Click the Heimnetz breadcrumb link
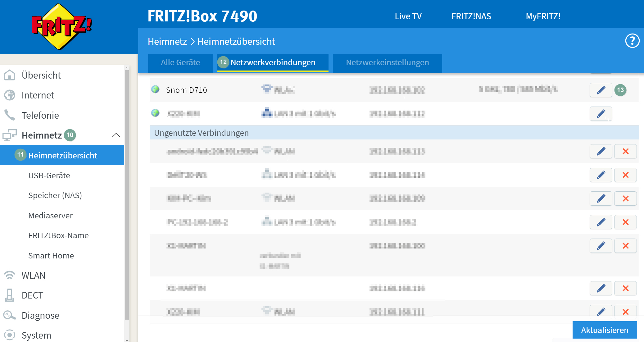 (167, 41)
